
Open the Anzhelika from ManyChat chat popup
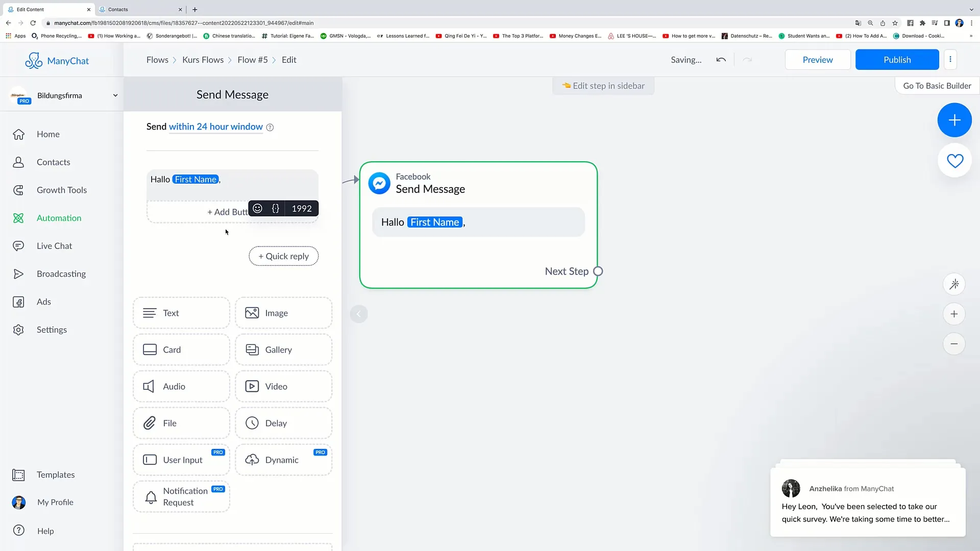click(x=867, y=503)
